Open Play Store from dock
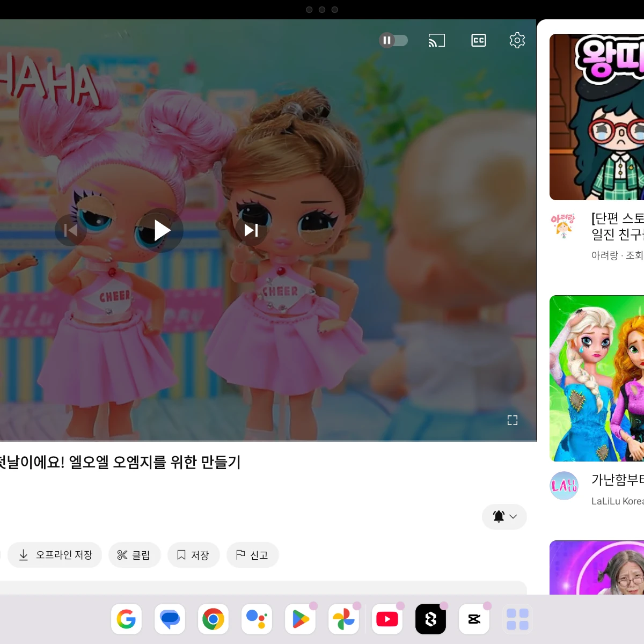Viewport: 644px width, 644px height. point(300,619)
